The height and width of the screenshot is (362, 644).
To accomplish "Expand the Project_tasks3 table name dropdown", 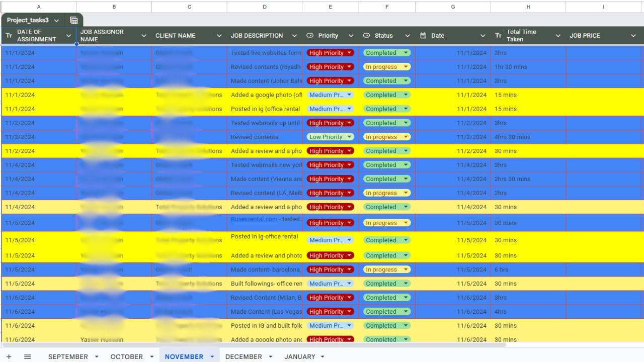I will coord(56,20).
